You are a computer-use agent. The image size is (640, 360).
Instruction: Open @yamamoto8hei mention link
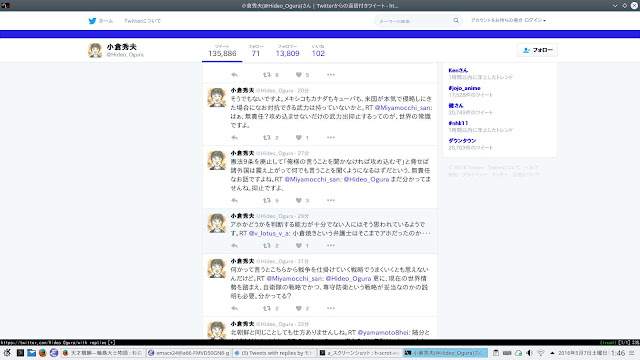(383, 333)
